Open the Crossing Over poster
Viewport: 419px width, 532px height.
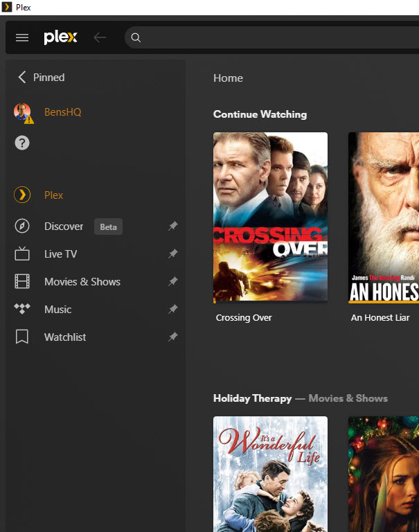tap(270, 217)
